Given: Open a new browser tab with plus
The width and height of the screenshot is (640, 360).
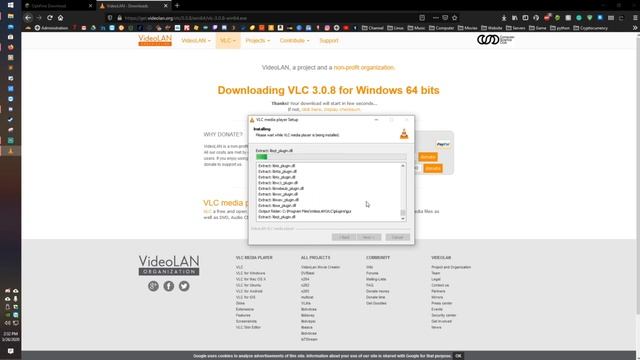Looking at the screenshot, I should [x=177, y=6].
